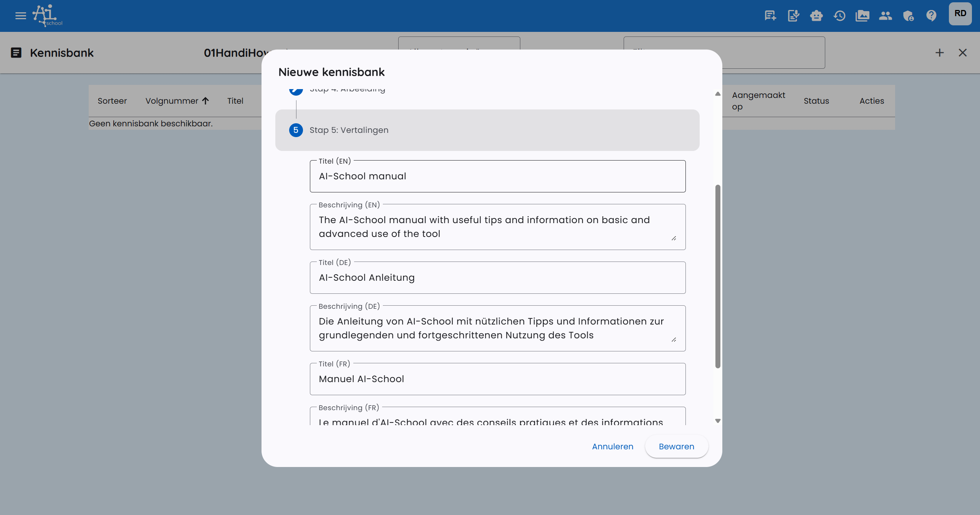Start a new chat conversation
Screen dimensions: 980x515
point(770,15)
